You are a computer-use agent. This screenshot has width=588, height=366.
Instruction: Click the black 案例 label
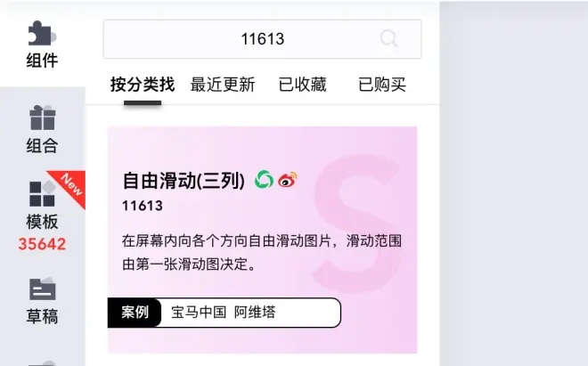(x=135, y=313)
